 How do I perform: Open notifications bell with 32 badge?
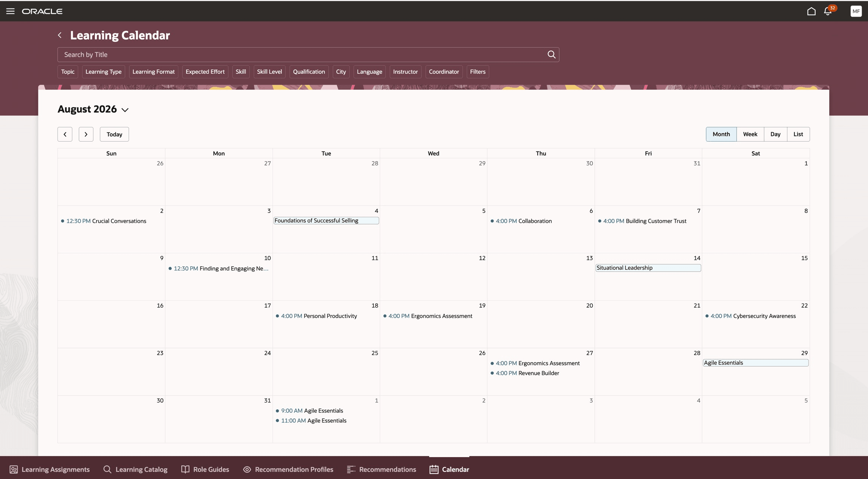(829, 11)
